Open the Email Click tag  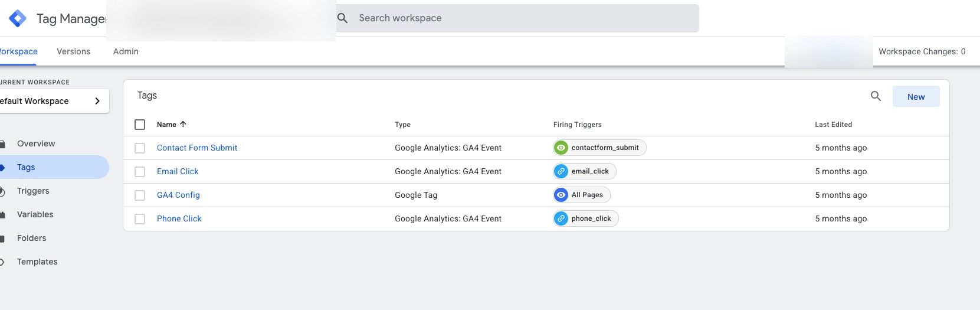tap(178, 171)
